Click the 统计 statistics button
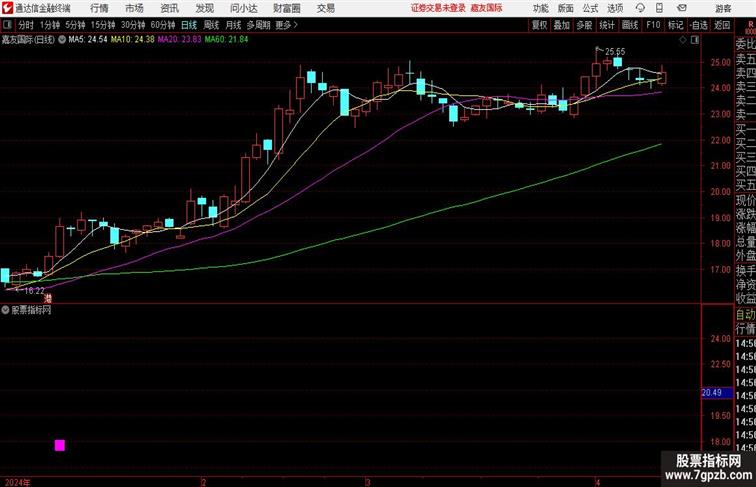Viewport: 756px width, 487px height. (x=607, y=25)
